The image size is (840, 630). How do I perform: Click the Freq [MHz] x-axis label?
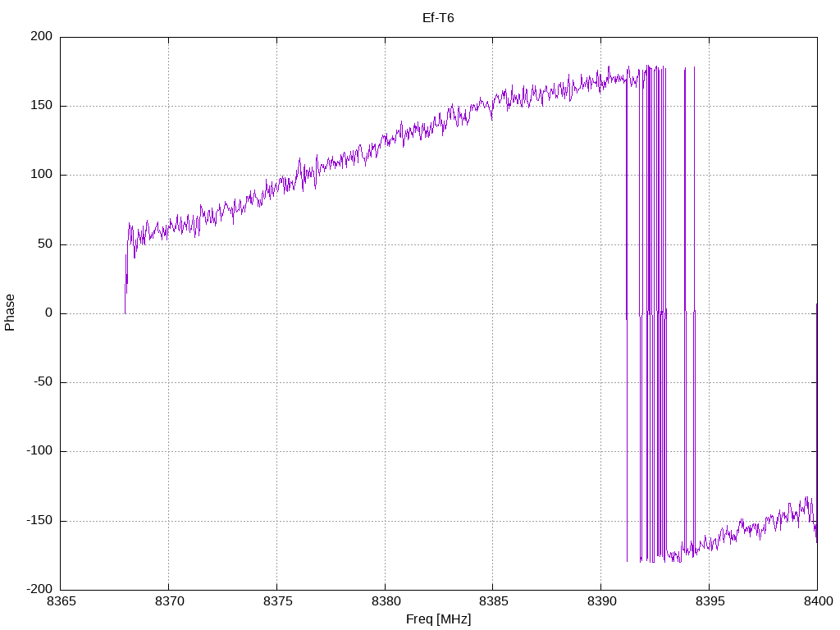[438, 619]
